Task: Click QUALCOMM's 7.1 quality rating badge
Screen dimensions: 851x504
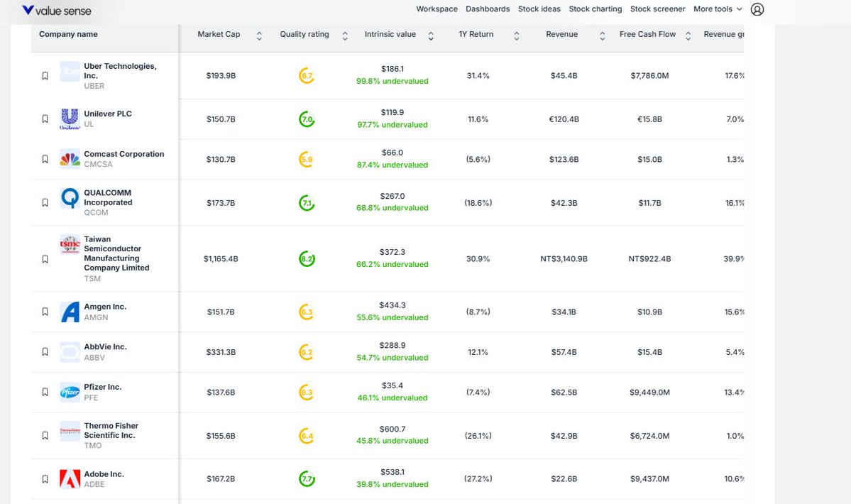Action: tap(307, 203)
